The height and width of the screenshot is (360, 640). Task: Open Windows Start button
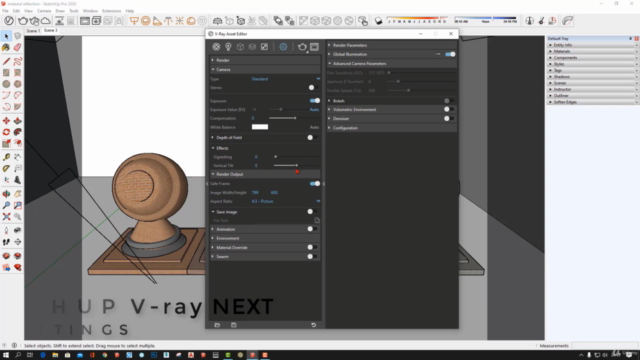(x=6, y=355)
